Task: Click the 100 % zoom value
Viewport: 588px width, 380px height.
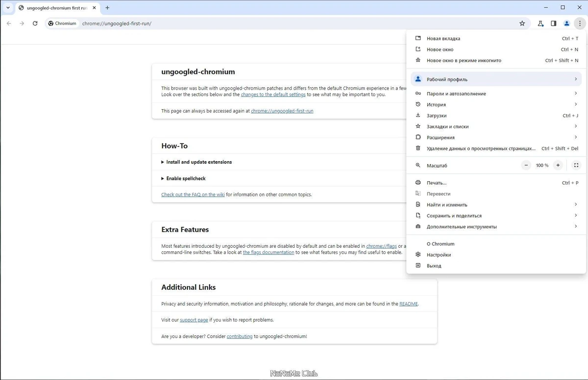Action: pos(542,166)
